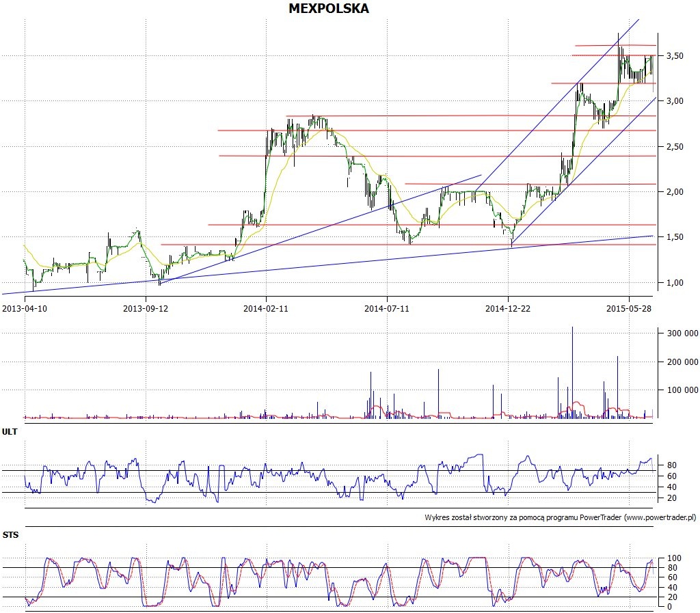The width and height of the screenshot is (700, 613).
Task: Select the 2,00 price axis label
Action: tap(675, 192)
